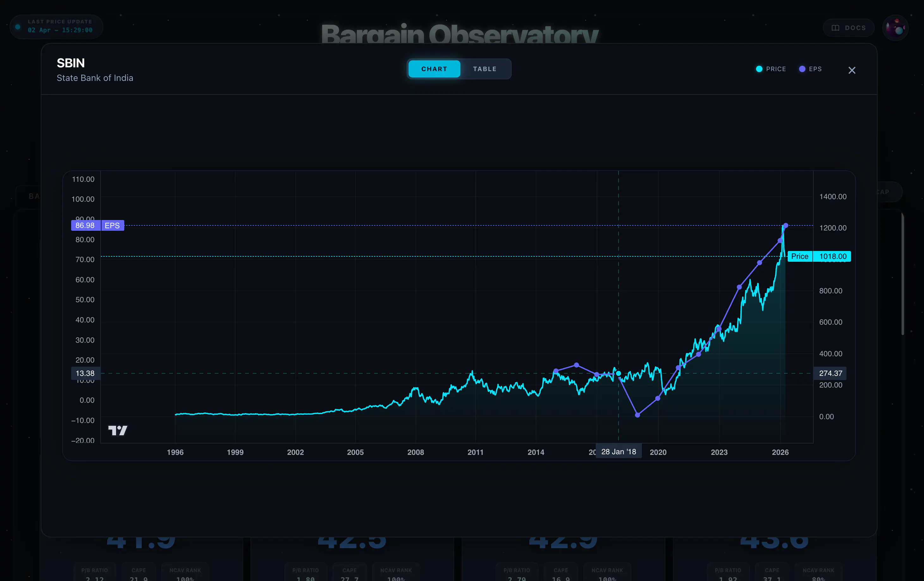Viewport: 924px width, 581px height.
Task: Close the SBIN chart dialog
Action: (852, 70)
